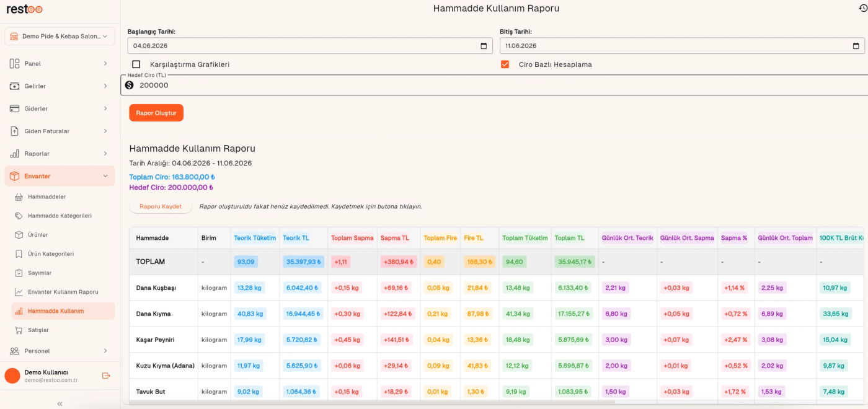Click the Başlangıç Tarihi date field

(310, 46)
